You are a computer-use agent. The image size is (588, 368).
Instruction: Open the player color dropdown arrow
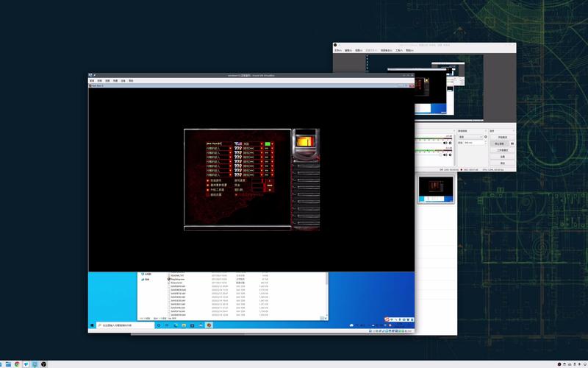click(272, 144)
